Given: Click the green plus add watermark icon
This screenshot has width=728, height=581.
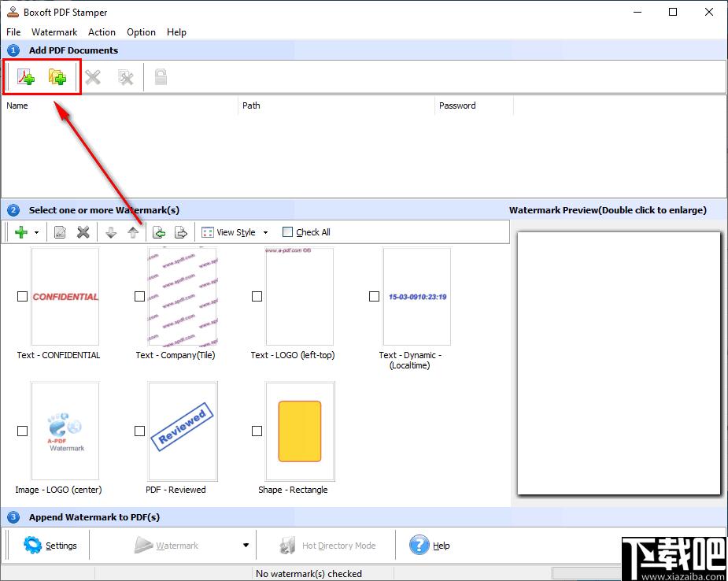Looking at the screenshot, I should (21, 232).
